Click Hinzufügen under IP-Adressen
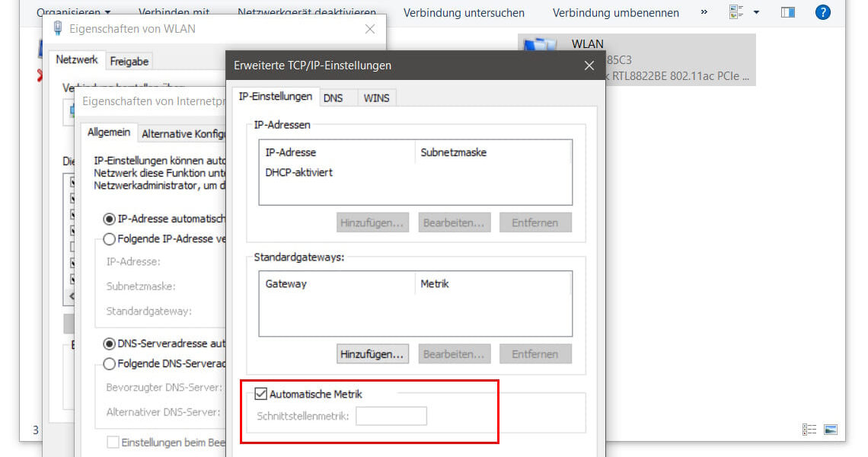This screenshot has width=868, height=457. [x=372, y=222]
